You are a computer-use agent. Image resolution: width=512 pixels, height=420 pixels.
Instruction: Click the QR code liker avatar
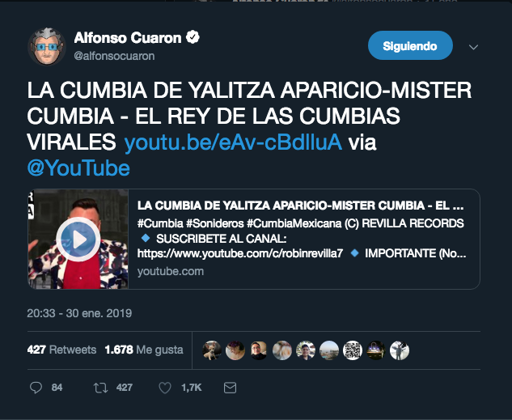click(x=353, y=350)
